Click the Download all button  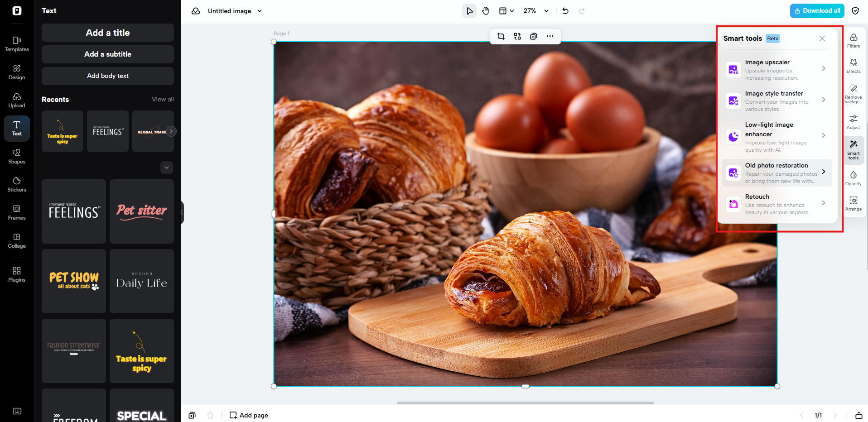pyautogui.click(x=817, y=11)
